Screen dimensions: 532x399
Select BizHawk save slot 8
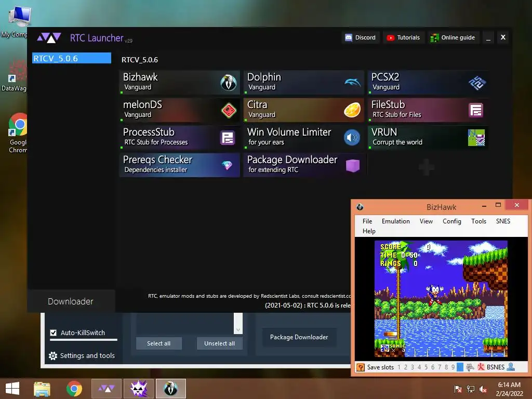click(x=446, y=367)
